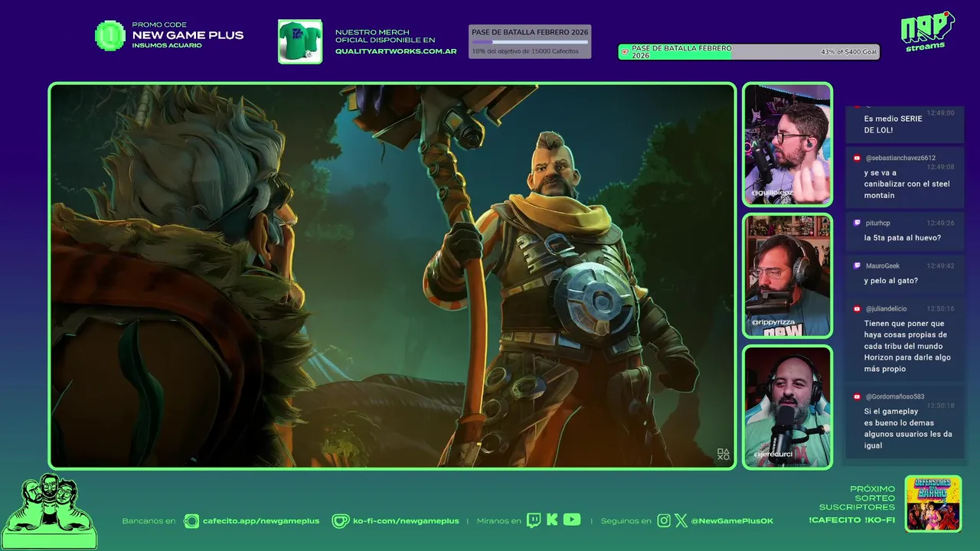Click the X (Twitter) icon in bottom bar

pyautogui.click(x=681, y=520)
